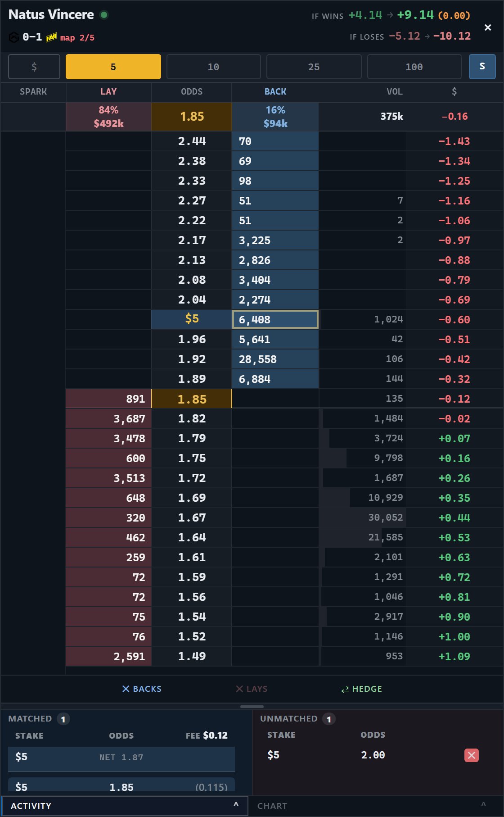
Task: Click the Natus Vincere title
Action: point(51,14)
